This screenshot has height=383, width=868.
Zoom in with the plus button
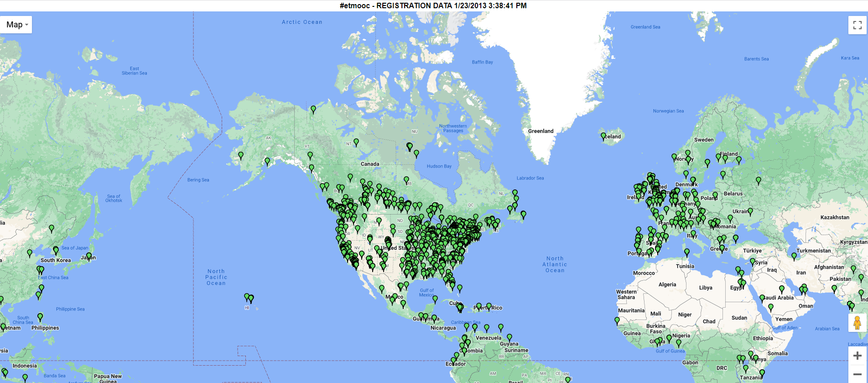pos(857,356)
